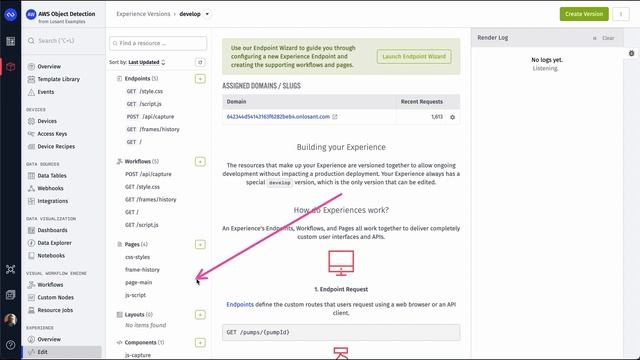Image resolution: width=640 pixels, height=360 pixels.
Task: Select GET /style.css endpoint
Action: (x=144, y=91)
